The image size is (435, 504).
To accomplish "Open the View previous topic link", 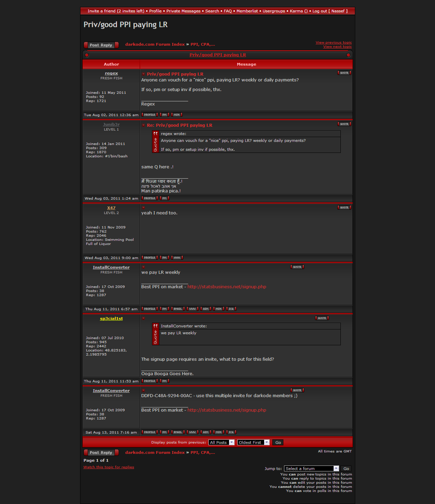I will (334, 43).
